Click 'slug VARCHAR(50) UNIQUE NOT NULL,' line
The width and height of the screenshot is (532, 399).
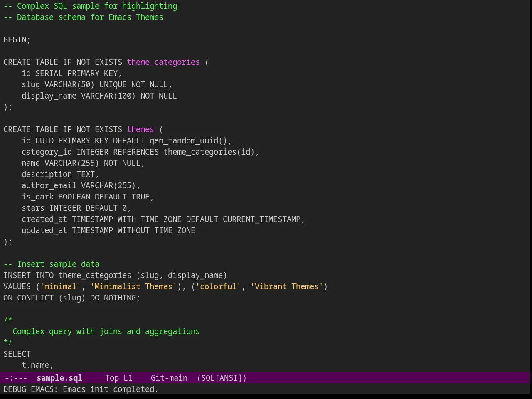pyautogui.click(x=97, y=84)
